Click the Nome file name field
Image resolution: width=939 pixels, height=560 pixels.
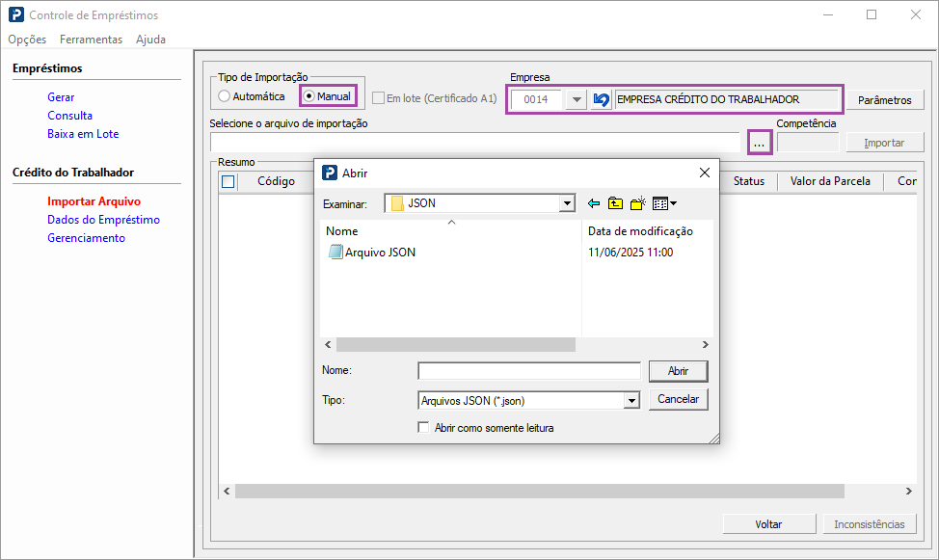(x=529, y=371)
